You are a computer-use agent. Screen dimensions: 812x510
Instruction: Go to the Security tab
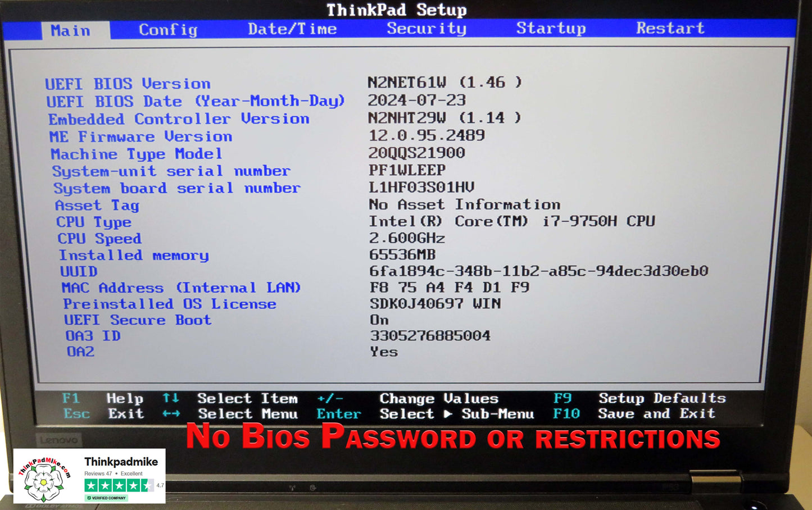tap(427, 29)
